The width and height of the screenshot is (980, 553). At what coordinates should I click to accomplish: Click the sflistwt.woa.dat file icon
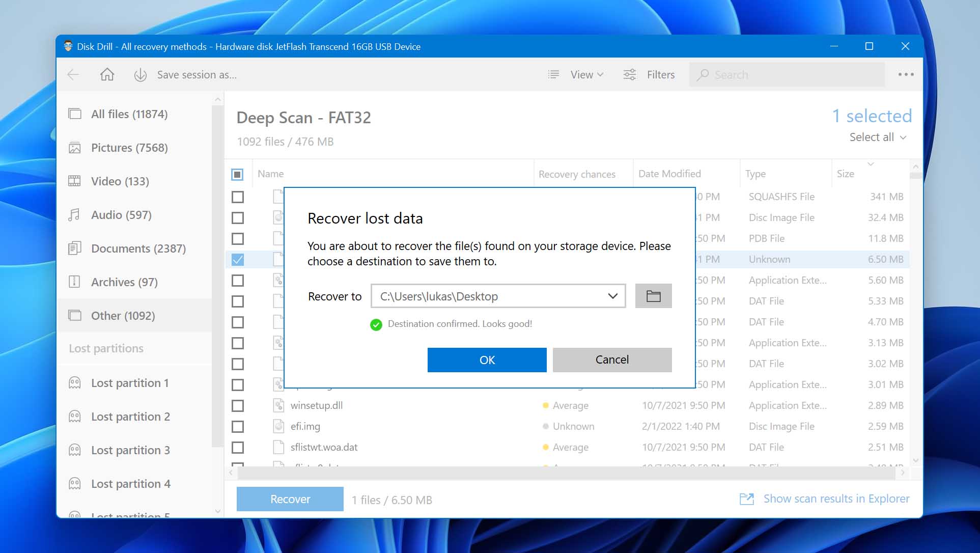(x=278, y=448)
